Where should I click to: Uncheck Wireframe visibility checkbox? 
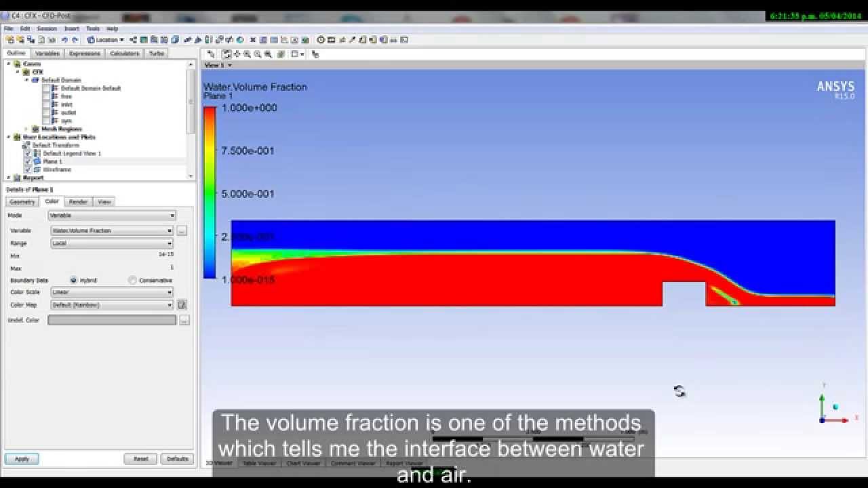28,169
